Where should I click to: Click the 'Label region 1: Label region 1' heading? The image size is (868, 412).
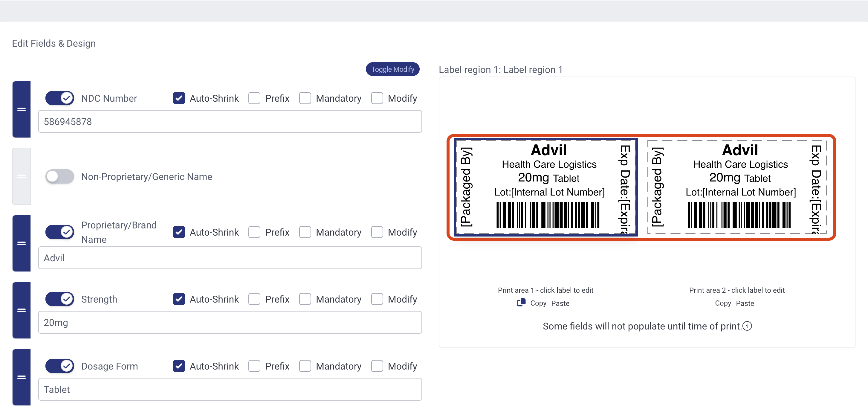click(500, 69)
